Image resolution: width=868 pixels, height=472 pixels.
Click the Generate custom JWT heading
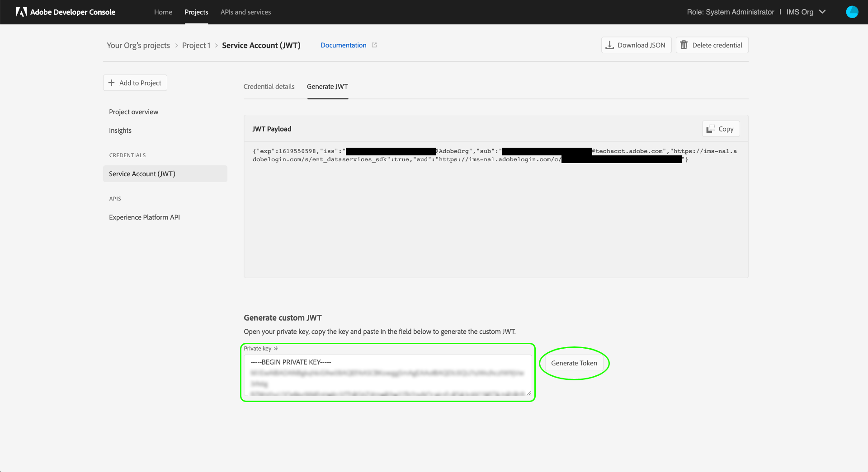pyautogui.click(x=283, y=318)
